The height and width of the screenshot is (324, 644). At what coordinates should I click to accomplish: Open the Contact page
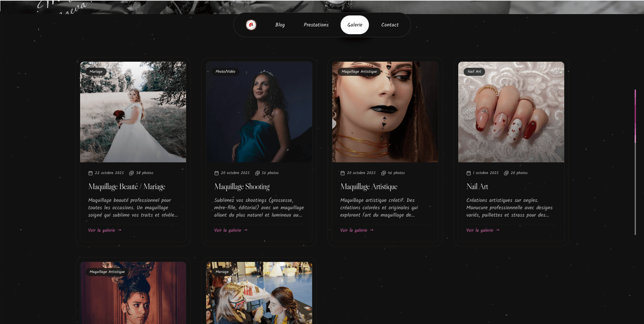click(390, 25)
